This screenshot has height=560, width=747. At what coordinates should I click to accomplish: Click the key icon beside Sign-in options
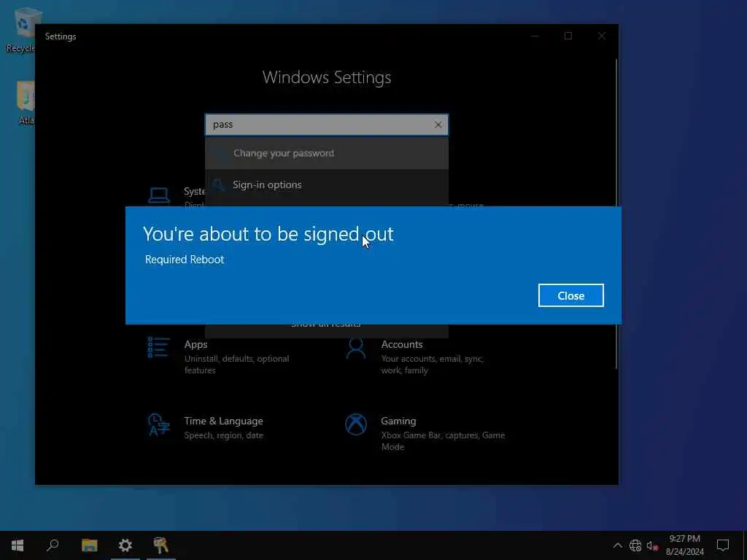[219, 184]
